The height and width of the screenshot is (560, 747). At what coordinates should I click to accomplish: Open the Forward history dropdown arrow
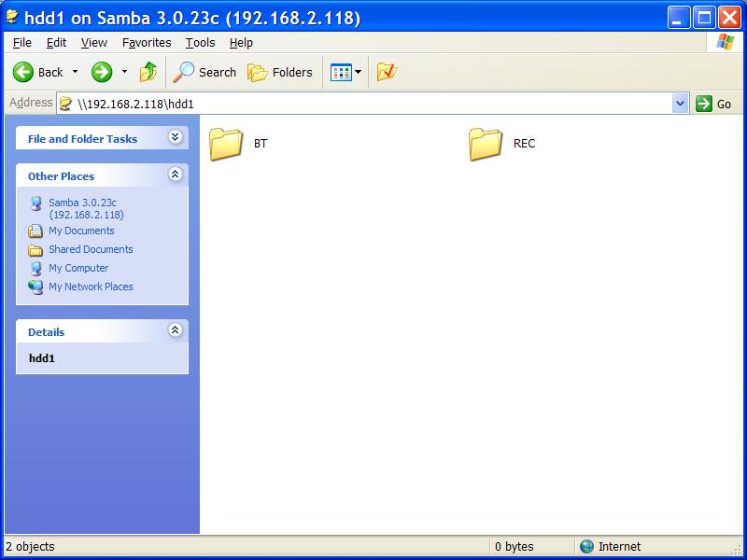[x=124, y=72]
